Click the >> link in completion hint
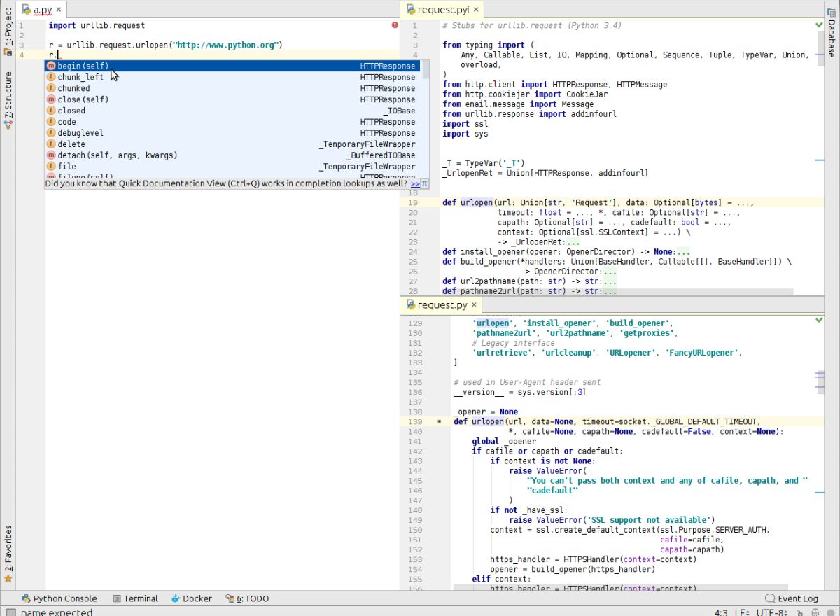Image resolution: width=840 pixels, height=616 pixels. [x=415, y=183]
